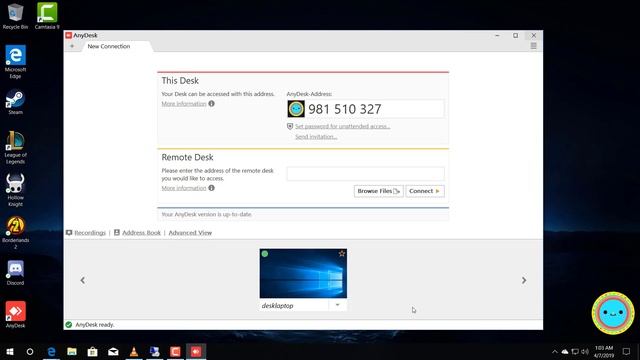Toggle favorite star on desklaptop thumbnail
Image resolution: width=640 pixels, height=360 pixels.
(342, 254)
